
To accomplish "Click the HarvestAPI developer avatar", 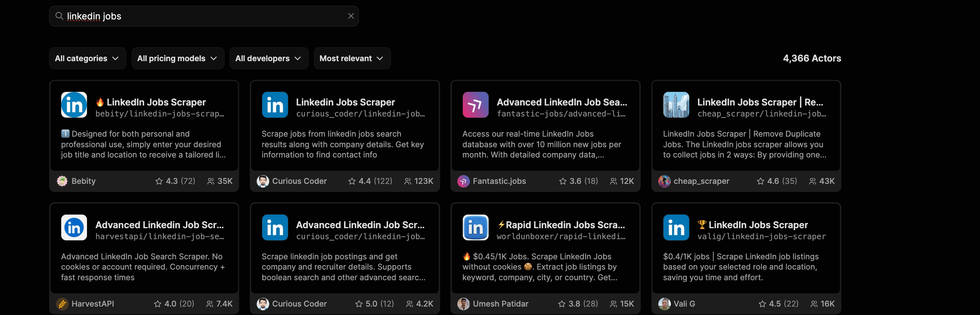I will click(x=62, y=304).
